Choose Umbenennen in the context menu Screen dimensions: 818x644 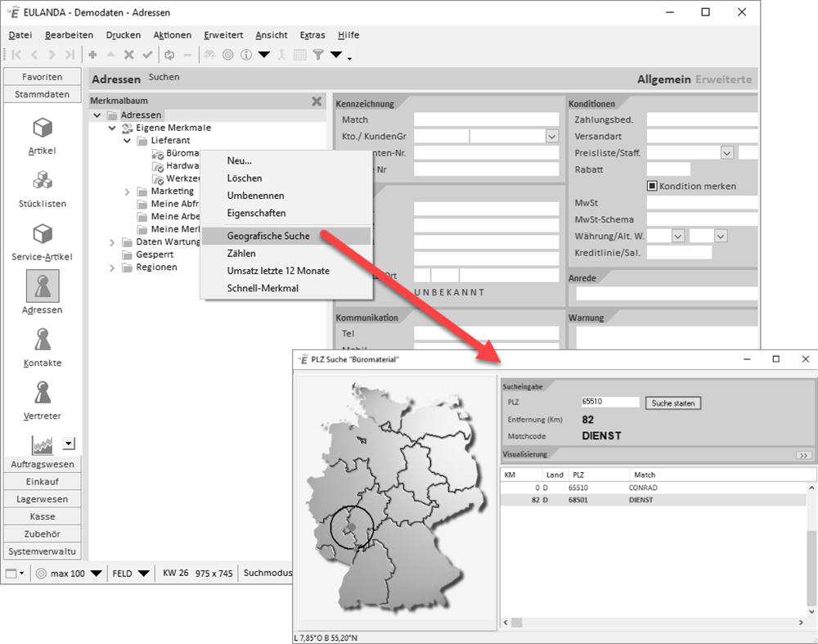[x=285, y=196]
